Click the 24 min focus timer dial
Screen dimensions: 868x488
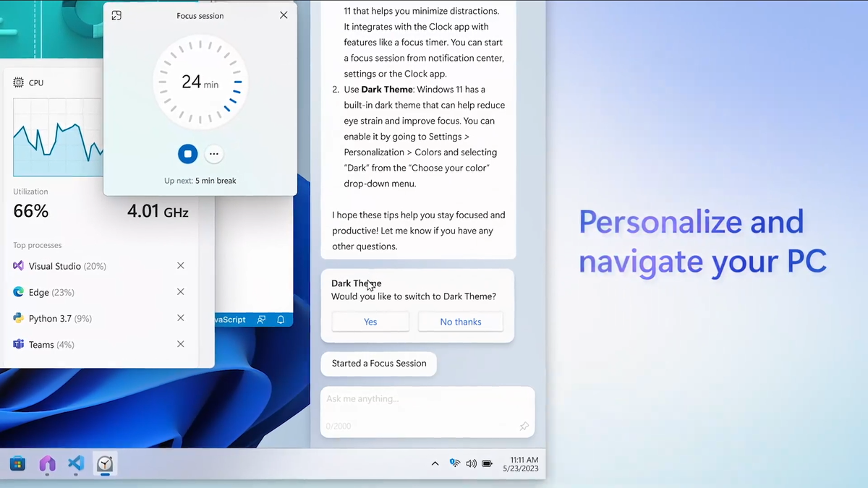pos(200,82)
